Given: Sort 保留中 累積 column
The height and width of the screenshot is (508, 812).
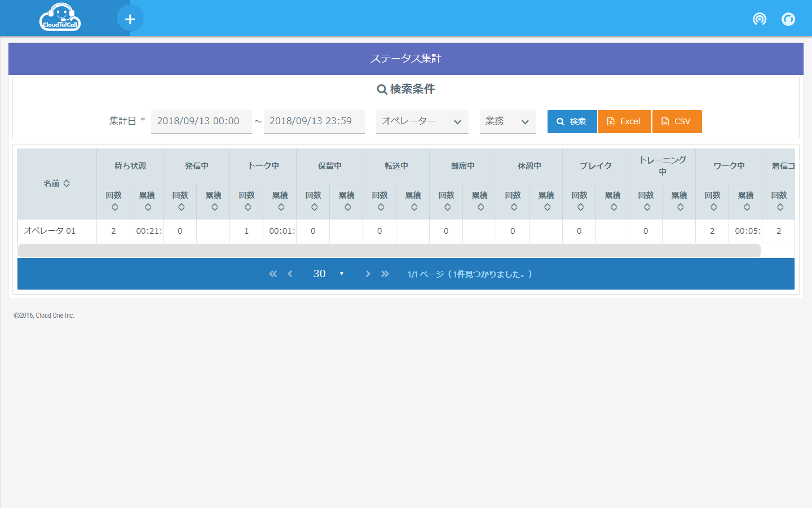Looking at the screenshot, I should (x=346, y=201).
